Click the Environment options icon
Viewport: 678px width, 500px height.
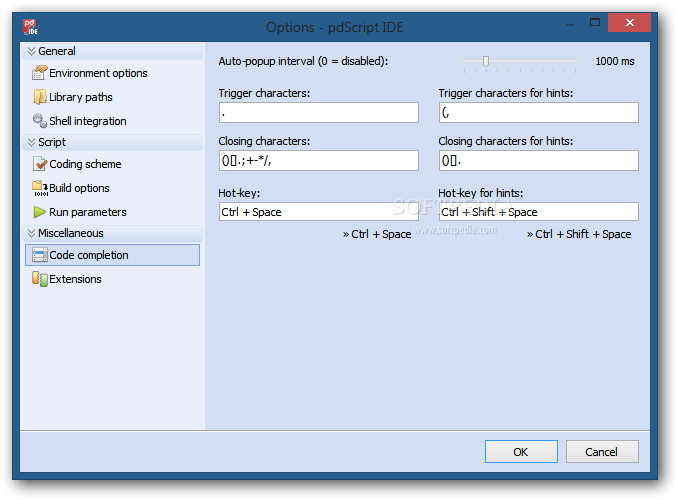[x=39, y=73]
